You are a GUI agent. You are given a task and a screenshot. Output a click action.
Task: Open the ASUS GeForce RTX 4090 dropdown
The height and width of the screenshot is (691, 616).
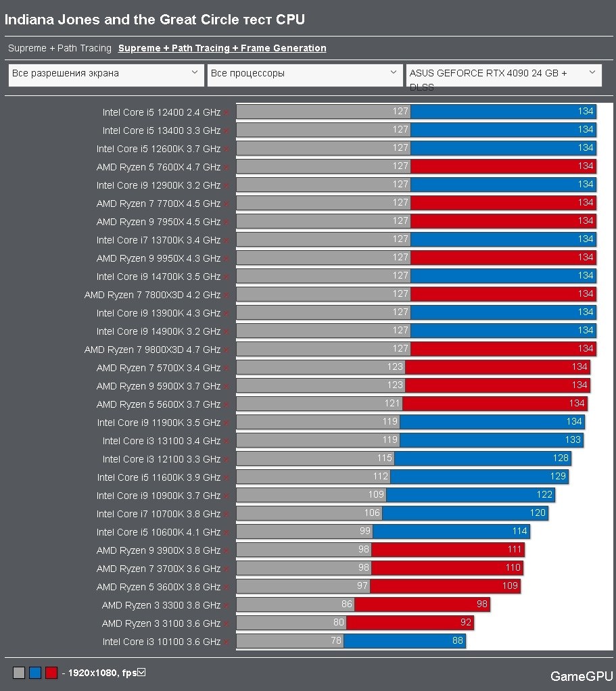pos(504,74)
